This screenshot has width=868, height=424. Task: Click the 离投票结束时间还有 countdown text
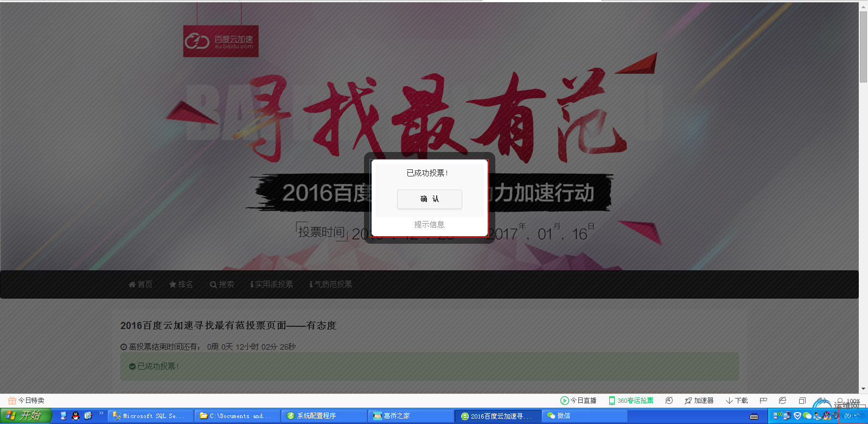208,347
